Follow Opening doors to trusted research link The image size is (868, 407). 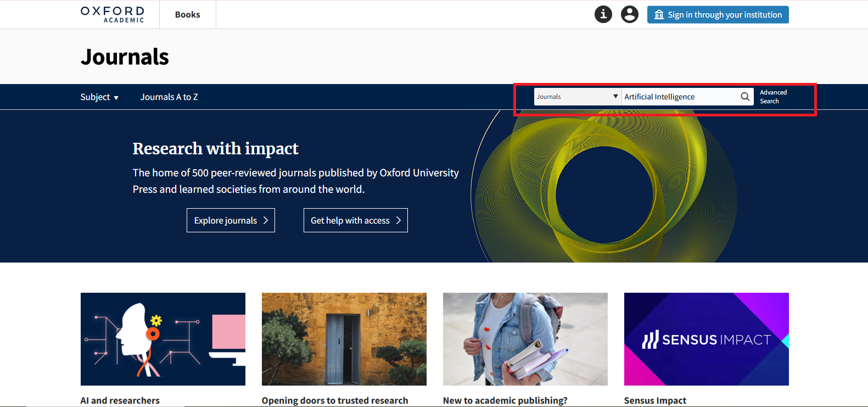click(x=335, y=400)
